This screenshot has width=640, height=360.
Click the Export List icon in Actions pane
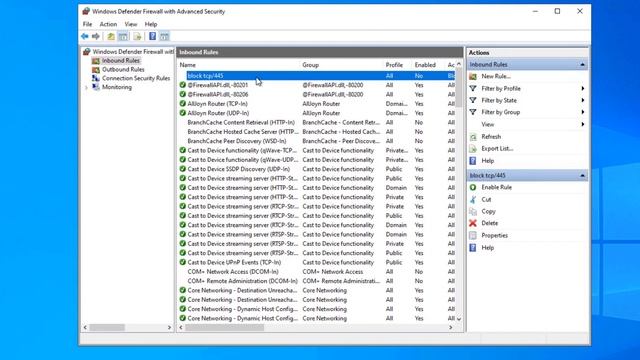point(473,149)
